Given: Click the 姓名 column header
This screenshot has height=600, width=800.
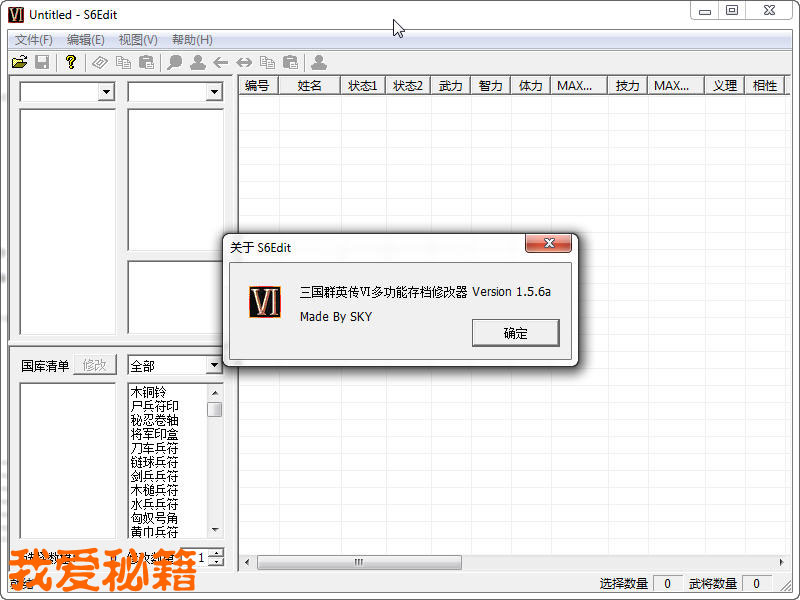Looking at the screenshot, I should [309, 86].
